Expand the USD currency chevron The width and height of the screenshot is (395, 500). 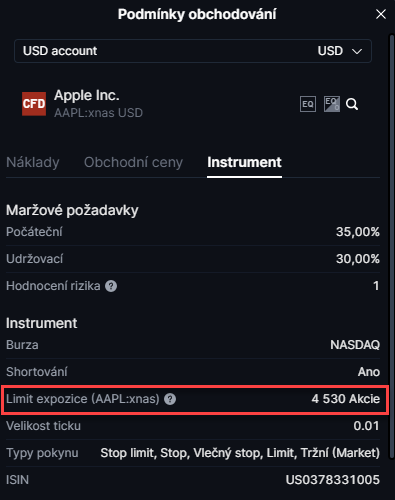[x=357, y=51]
